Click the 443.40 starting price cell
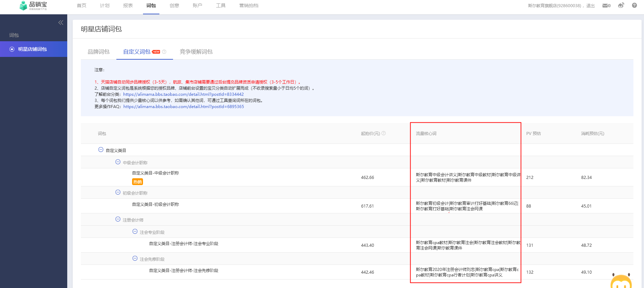 [368, 245]
